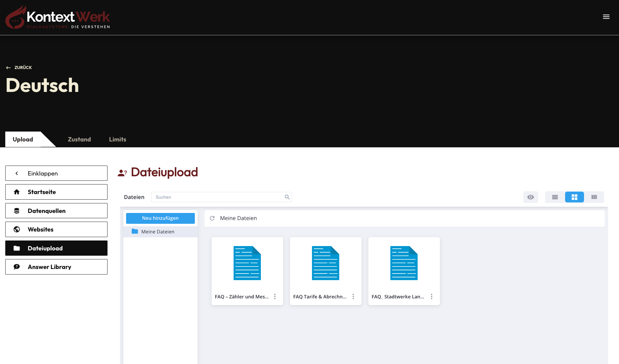619x364 pixels.
Task: Switch file view to list layout
Action: pos(555,197)
